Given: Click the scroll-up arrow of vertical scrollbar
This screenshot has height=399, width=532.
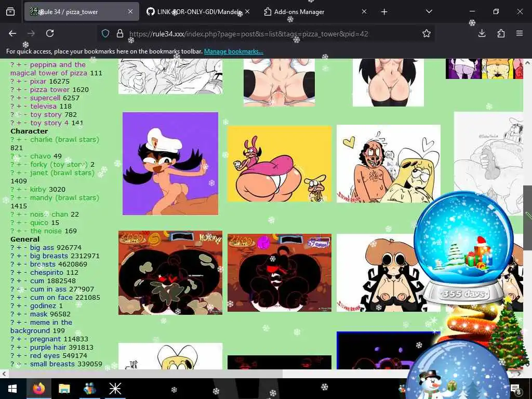Looking at the screenshot, I should [x=527, y=62].
